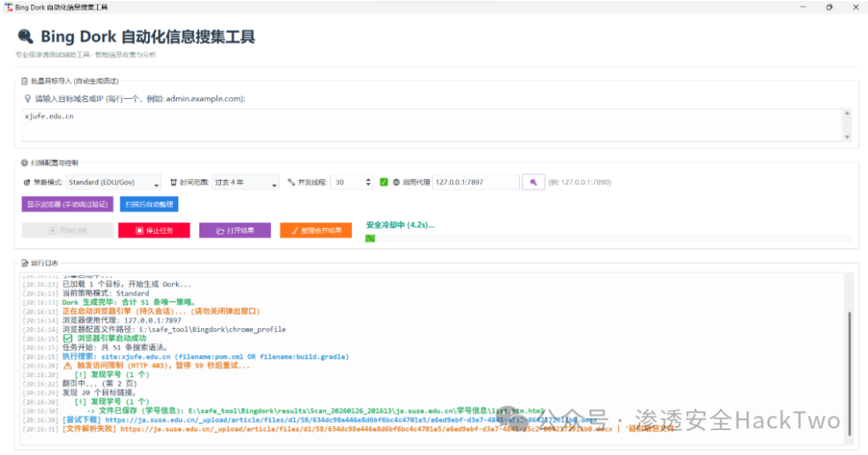Click the 停止任务 stop button
The image size is (868, 455).
pyautogui.click(x=154, y=230)
